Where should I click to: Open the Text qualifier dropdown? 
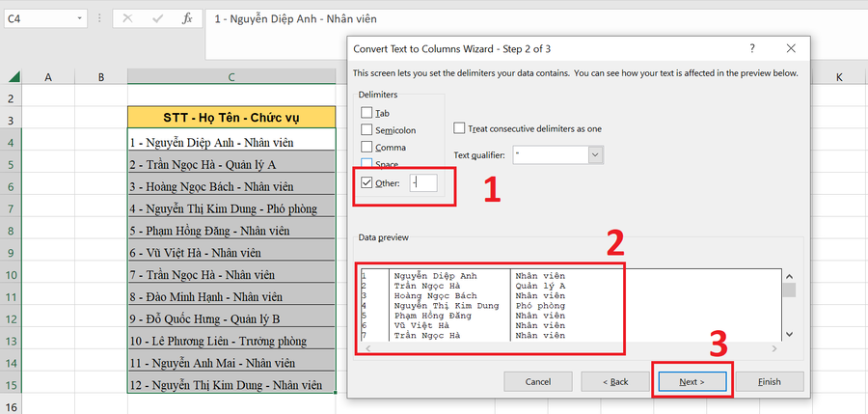pos(596,155)
